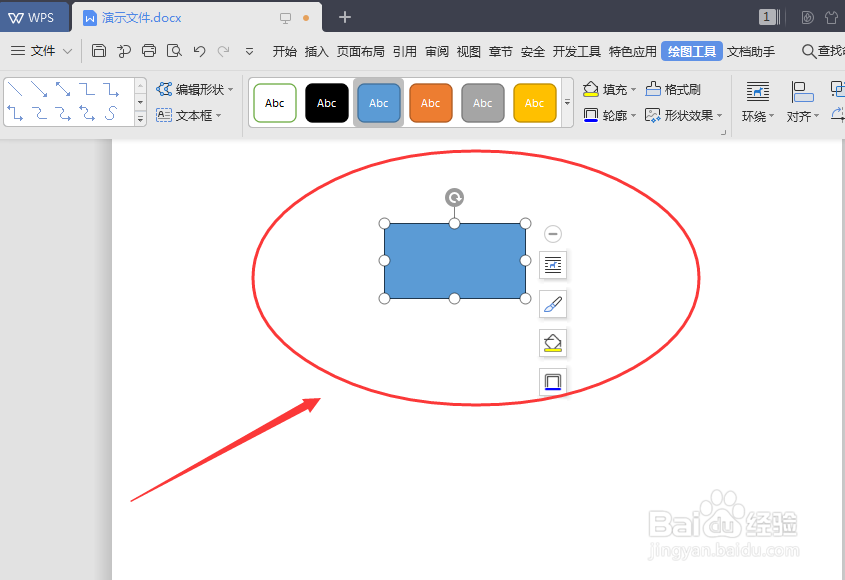Screen dimensions: 845x580
Task: Open 环绕 (Wrap) dropdown
Action: point(758,102)
